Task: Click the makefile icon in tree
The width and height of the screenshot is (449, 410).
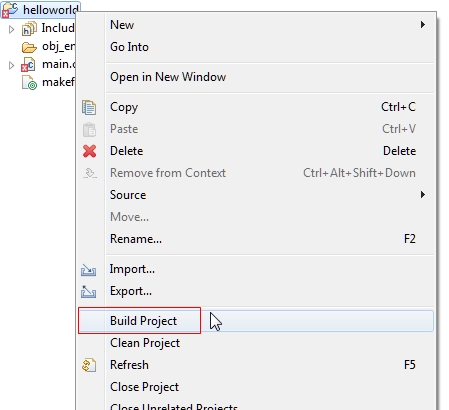Action: (x=29, y=83)
